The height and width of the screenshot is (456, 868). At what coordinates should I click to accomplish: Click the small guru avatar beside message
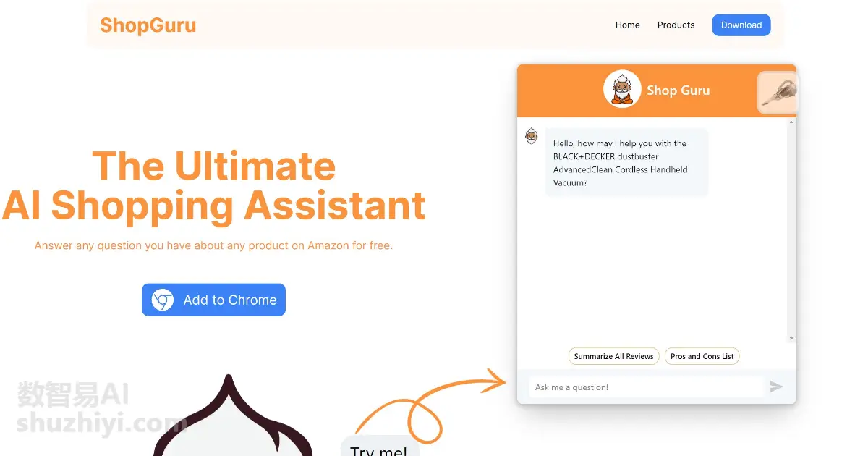click(532, 136)
